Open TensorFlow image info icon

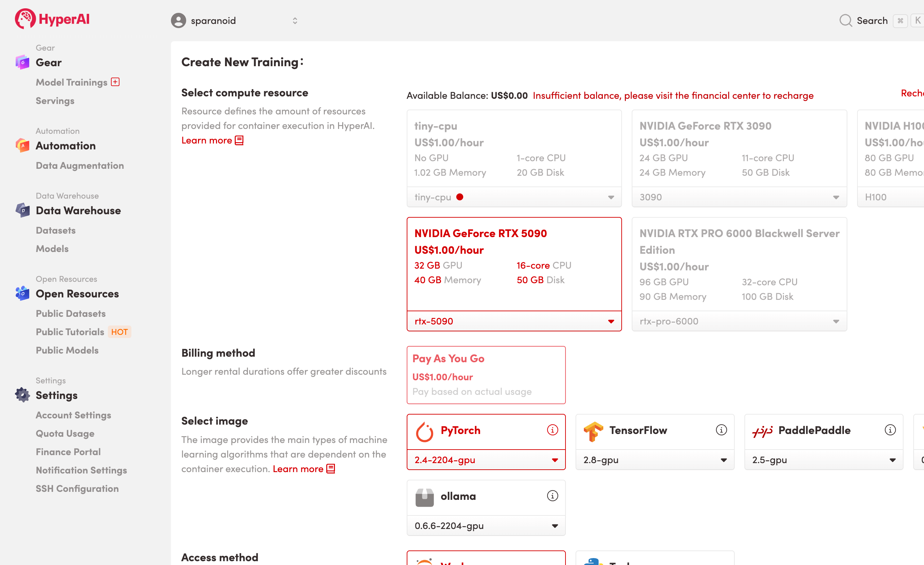point(721,430)
